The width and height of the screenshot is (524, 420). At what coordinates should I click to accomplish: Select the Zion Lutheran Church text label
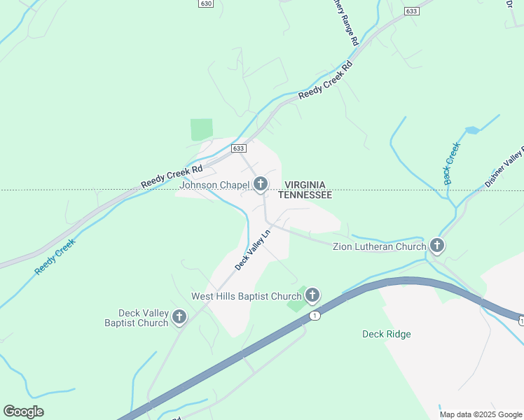tap(380, 246)
